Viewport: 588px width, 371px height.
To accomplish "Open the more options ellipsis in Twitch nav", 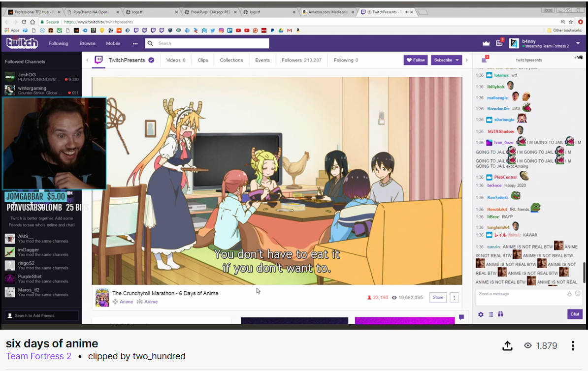I will tap(135, 44).
